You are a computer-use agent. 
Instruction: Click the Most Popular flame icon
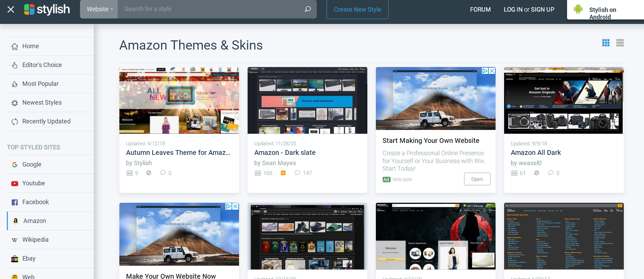tap(15, 84)
